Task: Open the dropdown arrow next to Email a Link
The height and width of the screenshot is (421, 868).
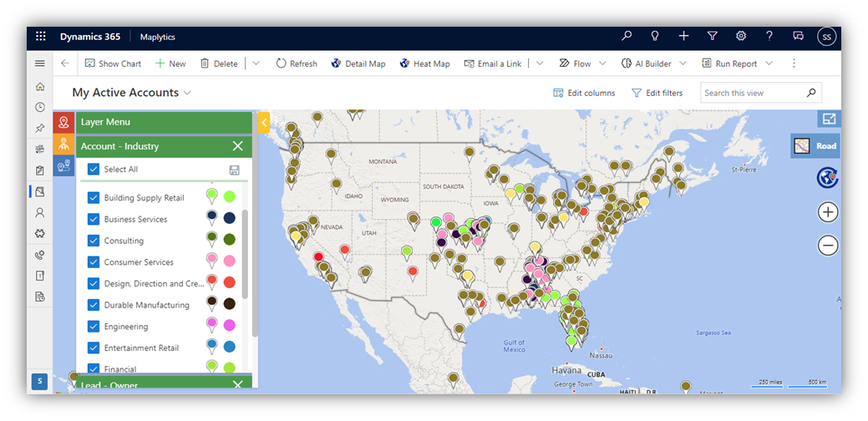Action: tap(540, 63)
